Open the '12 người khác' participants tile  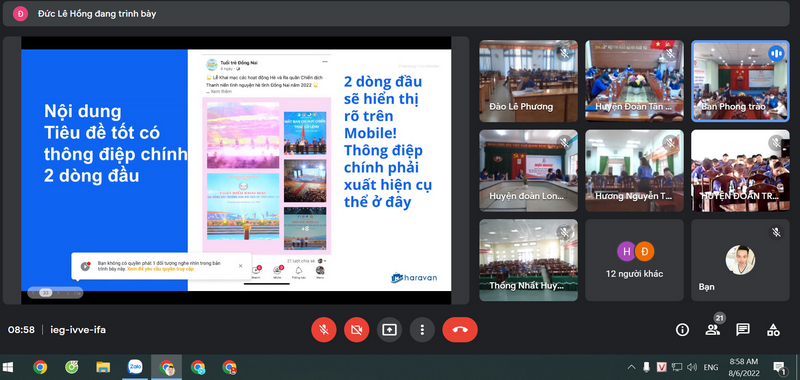(x=634, y=260)
